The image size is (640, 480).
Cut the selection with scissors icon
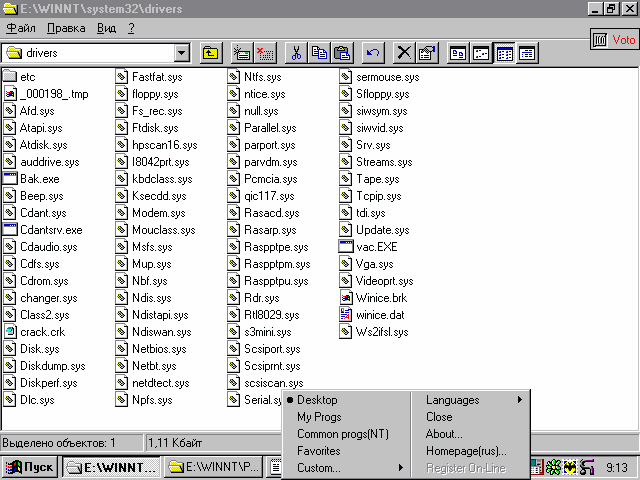point(296,53)
